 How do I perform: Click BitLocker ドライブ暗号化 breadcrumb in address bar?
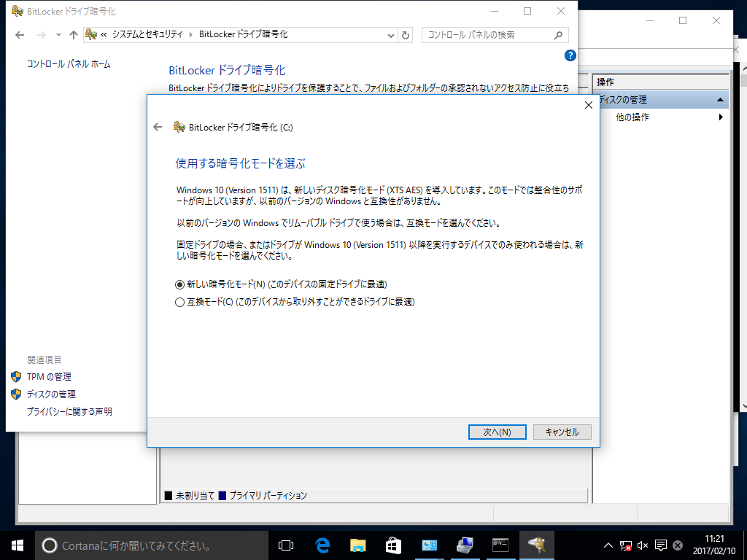pos(244,34)
